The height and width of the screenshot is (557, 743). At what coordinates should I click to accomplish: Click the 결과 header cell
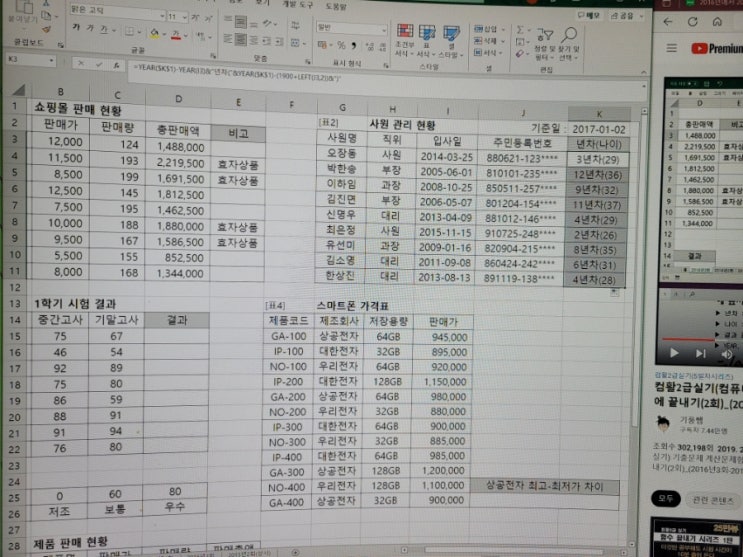(x=177, y=320)
